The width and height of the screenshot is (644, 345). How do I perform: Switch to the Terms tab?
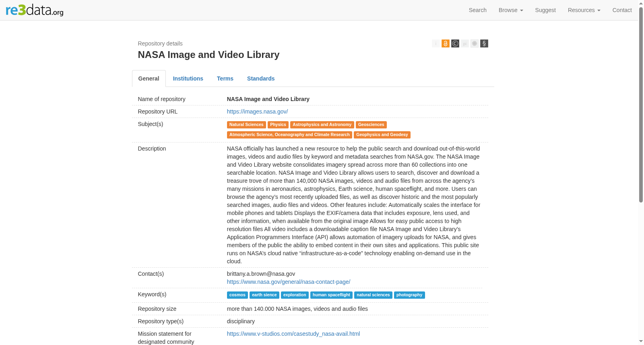point(225,79)
